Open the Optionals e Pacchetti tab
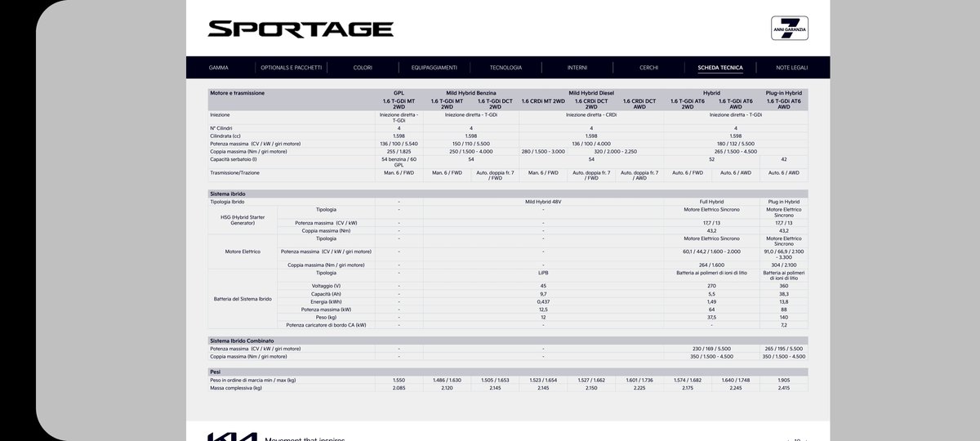Screen dimensions: 980x441 pos(291,68)
